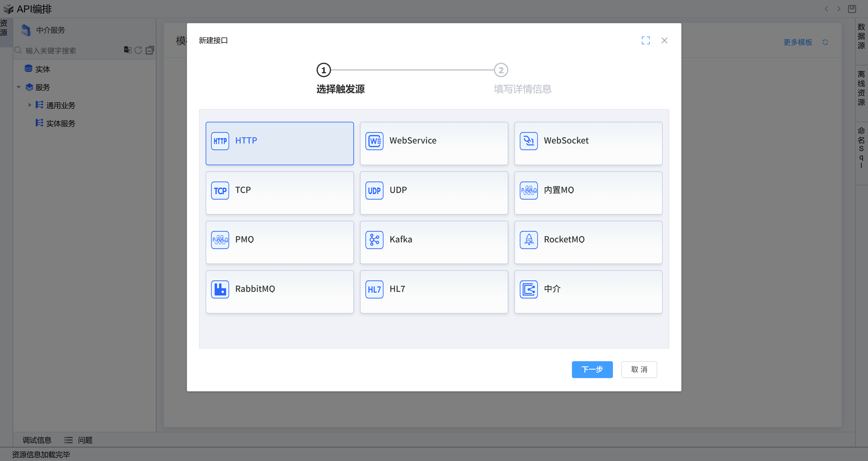Collapse all tree nodes icon
This screenshot has width=868, height=461.
[150, 50]
